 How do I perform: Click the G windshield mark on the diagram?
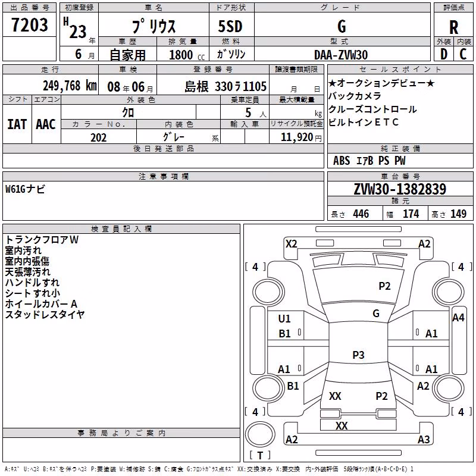(376, 314)
